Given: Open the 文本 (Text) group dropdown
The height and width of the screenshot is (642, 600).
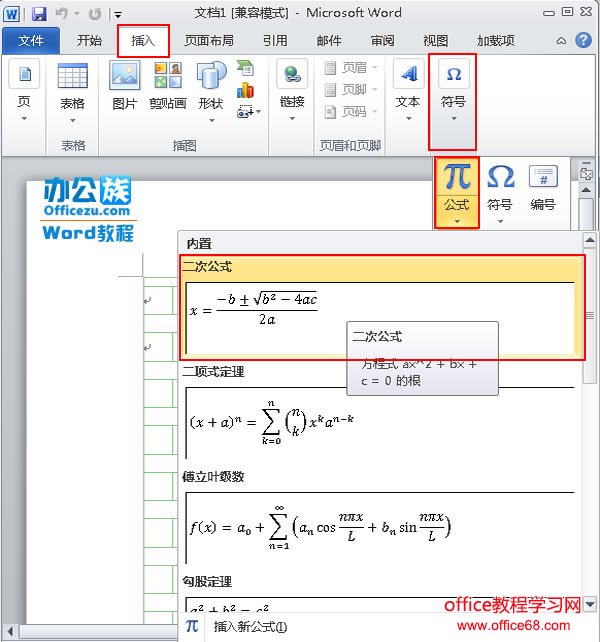Looking at the screenshot, I should (408, 91).
